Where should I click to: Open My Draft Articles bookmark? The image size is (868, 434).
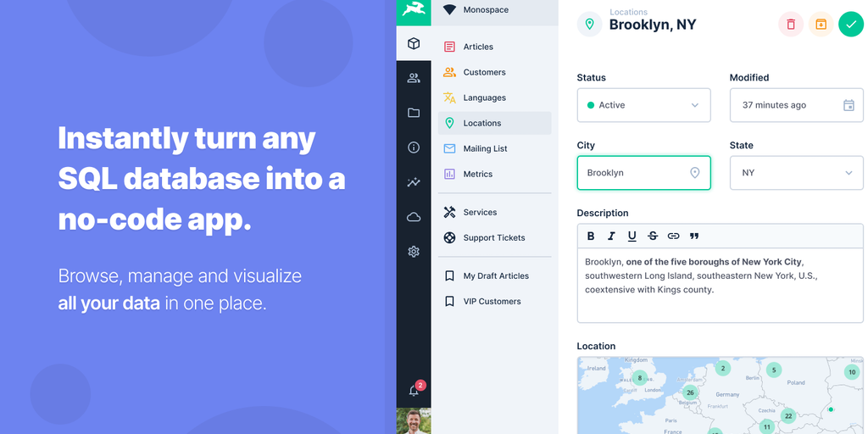(x=494, y=276)
